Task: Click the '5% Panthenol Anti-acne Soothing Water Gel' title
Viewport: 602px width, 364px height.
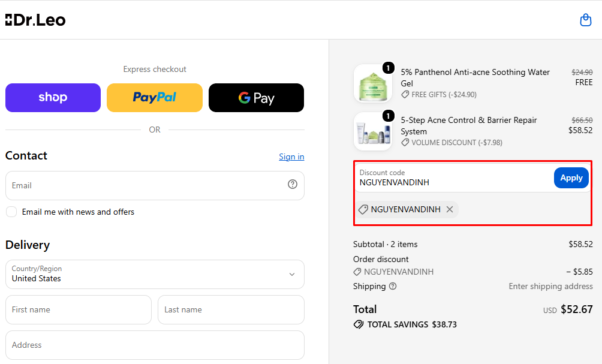Action: coord(475,77)
